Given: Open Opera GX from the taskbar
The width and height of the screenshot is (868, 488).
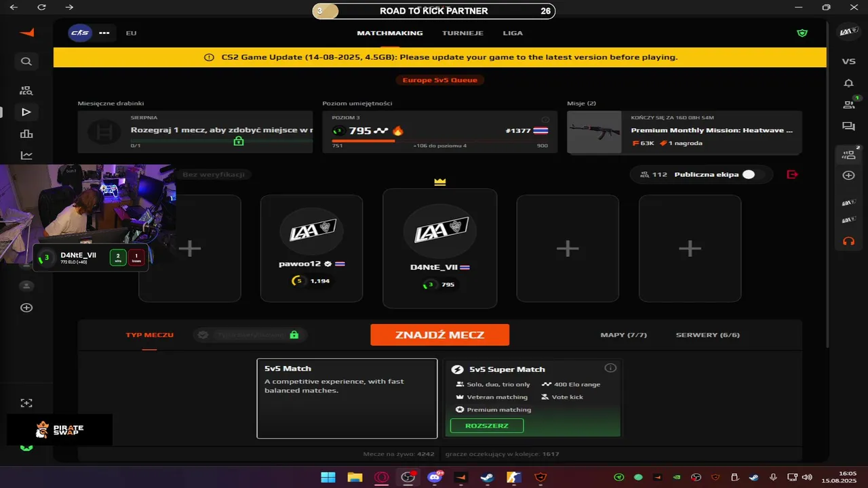Looking at the screenshot, I should 381,477.
